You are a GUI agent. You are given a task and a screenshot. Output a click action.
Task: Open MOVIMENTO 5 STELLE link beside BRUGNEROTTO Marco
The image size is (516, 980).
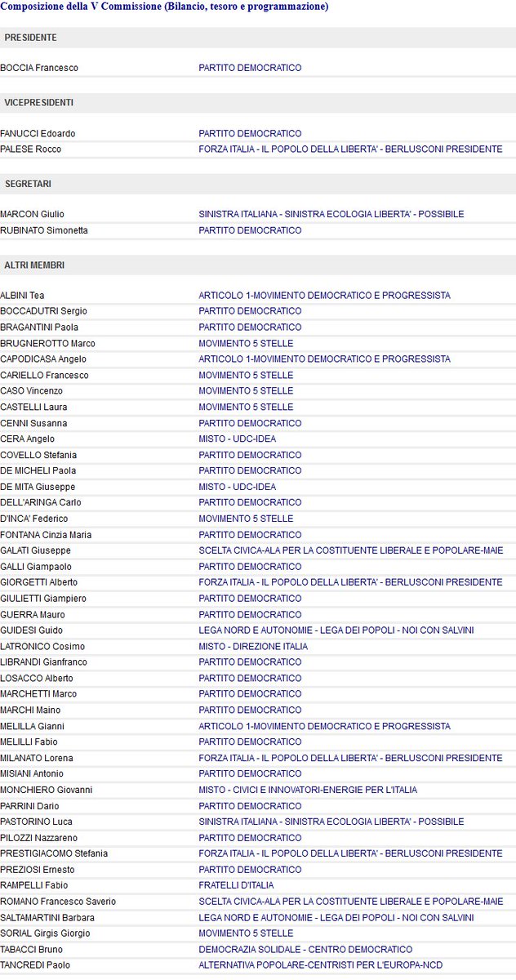246,343
